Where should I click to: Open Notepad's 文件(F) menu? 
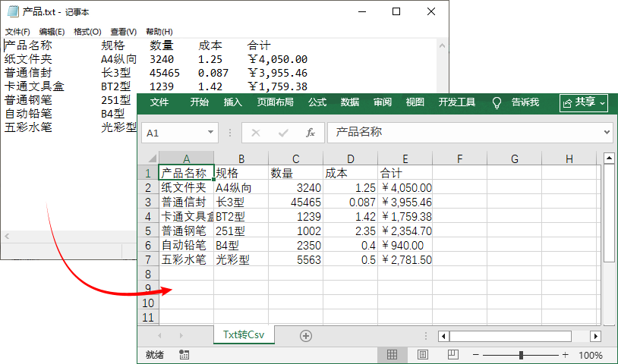point(17,32)
